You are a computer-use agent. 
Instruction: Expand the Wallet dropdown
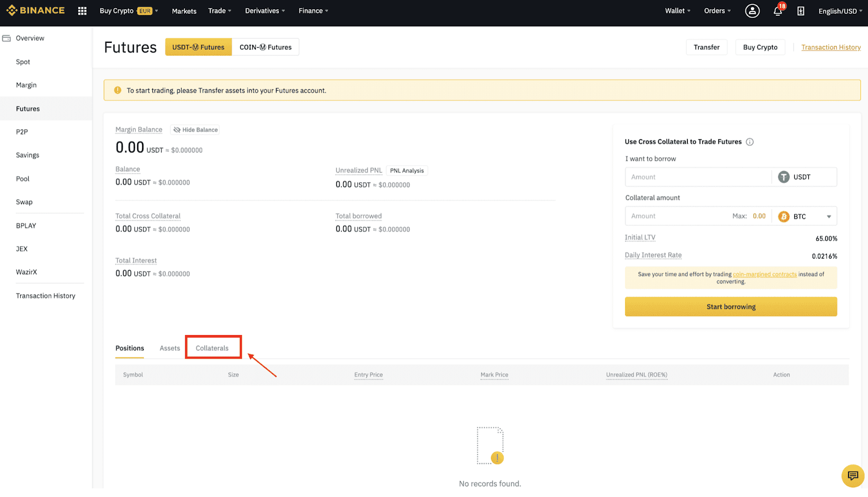[x=678, y=11]
